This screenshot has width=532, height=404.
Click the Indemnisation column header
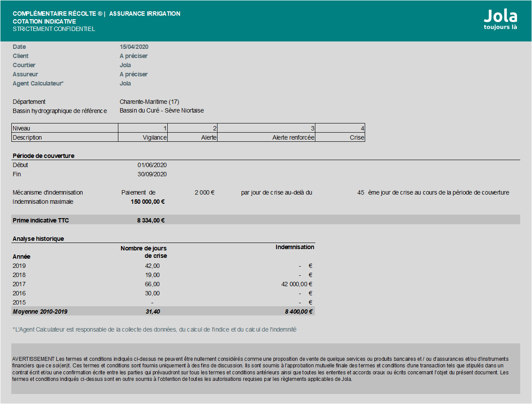click(x=295, y=247)
